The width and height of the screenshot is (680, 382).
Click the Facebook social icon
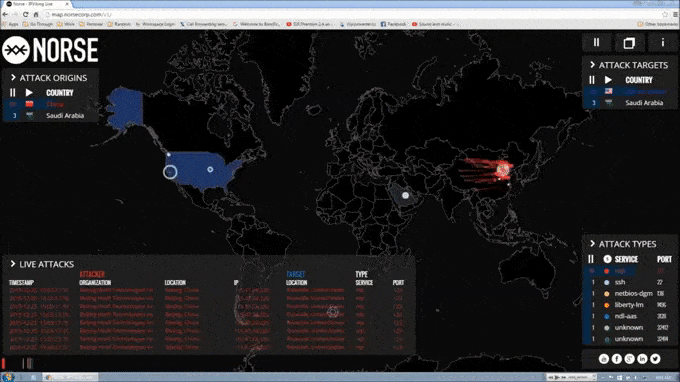617,359
